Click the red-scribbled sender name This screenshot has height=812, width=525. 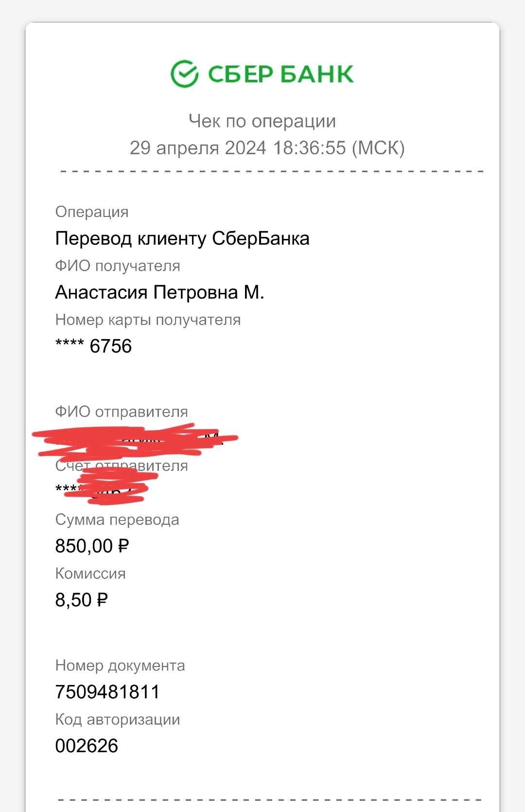[x=135, y=440]
